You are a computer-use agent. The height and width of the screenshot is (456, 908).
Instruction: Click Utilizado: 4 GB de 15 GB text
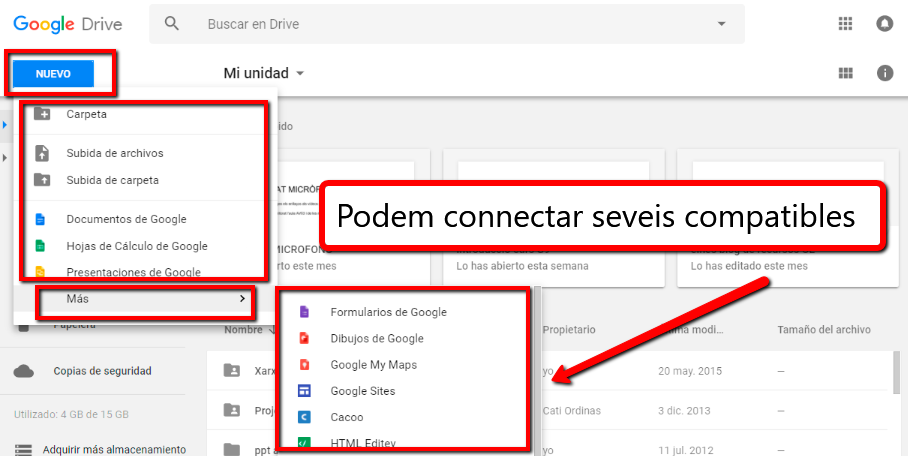71,414
